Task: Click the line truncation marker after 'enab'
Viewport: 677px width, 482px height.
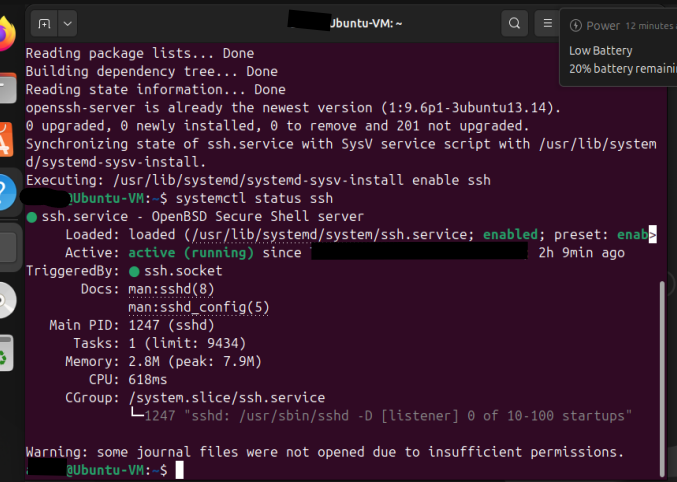Action: [652, 235]
